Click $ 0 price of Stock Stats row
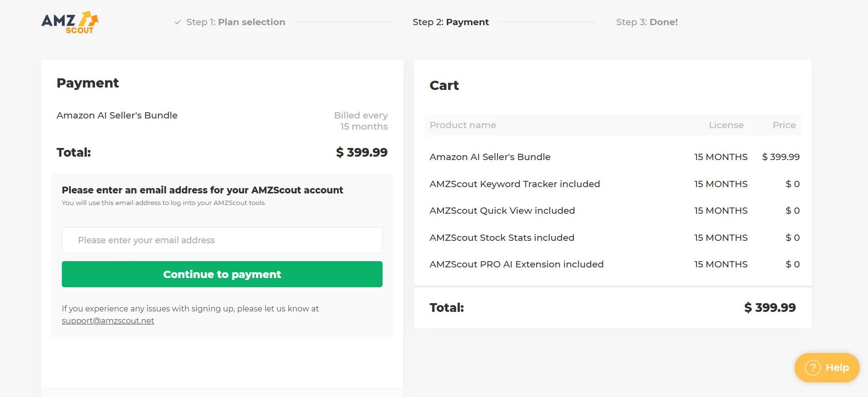The width and height of the screenshot is (868, 397). click(x=793, y=238)
